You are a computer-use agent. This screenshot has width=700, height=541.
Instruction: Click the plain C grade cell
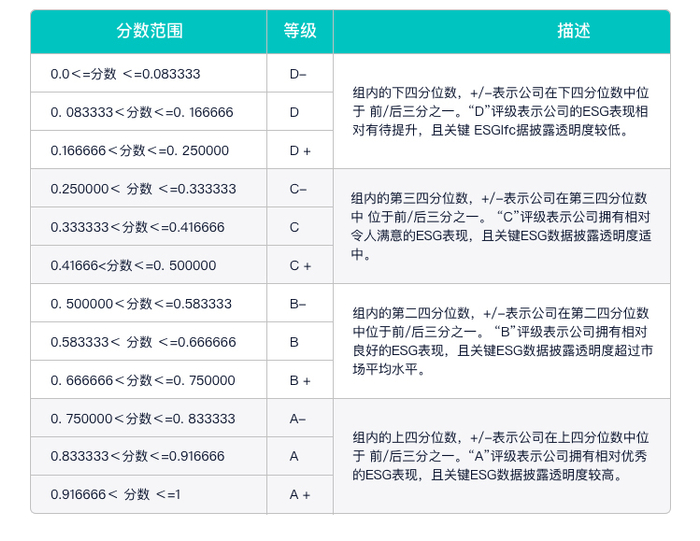[300, 227]
